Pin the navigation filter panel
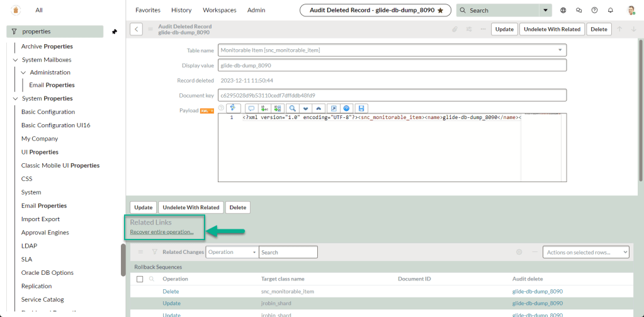Image resolution: width=644 pixels, height=317 pixels. click(x=115, y=32)
